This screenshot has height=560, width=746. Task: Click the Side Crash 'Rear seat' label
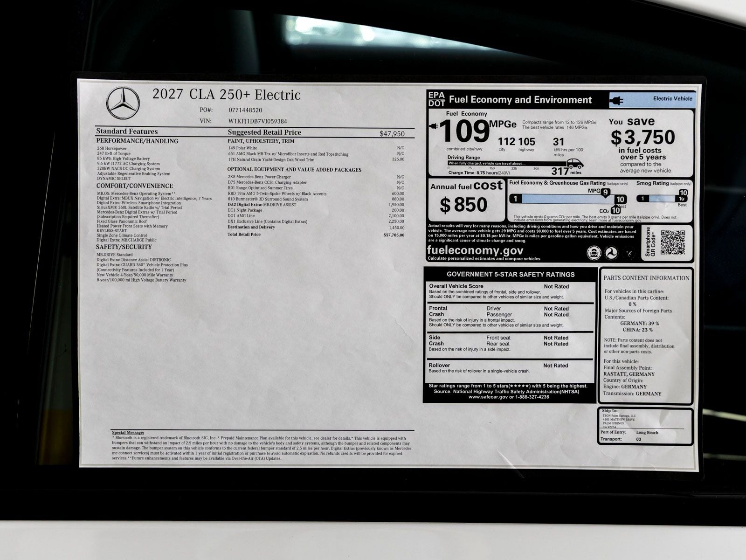[498, 344]
